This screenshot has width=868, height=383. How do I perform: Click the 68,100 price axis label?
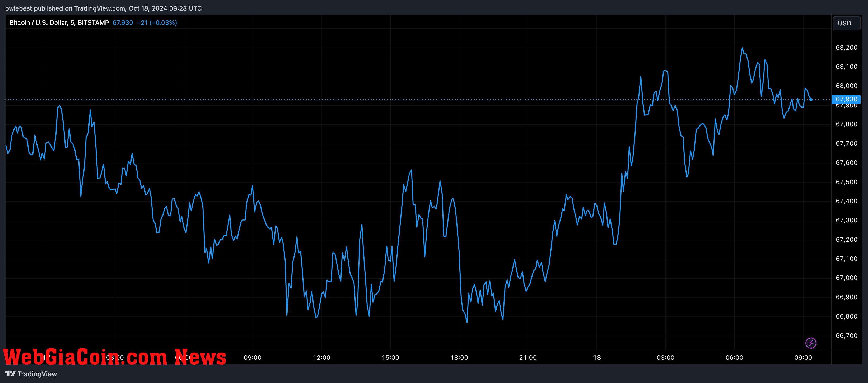[x=846, y=67]
